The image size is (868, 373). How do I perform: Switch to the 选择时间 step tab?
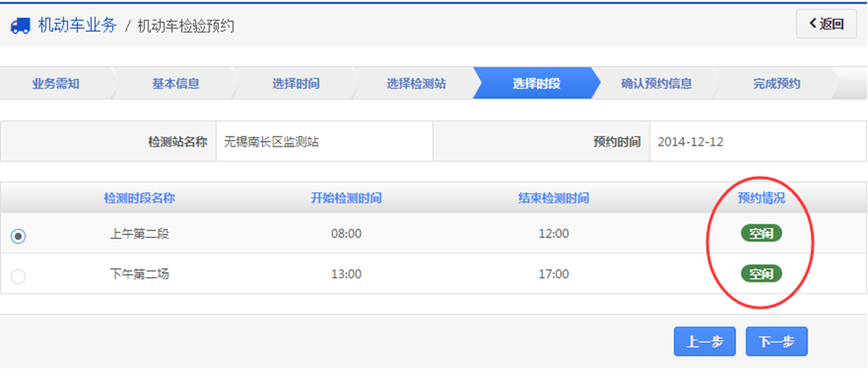tap(296, 83)
